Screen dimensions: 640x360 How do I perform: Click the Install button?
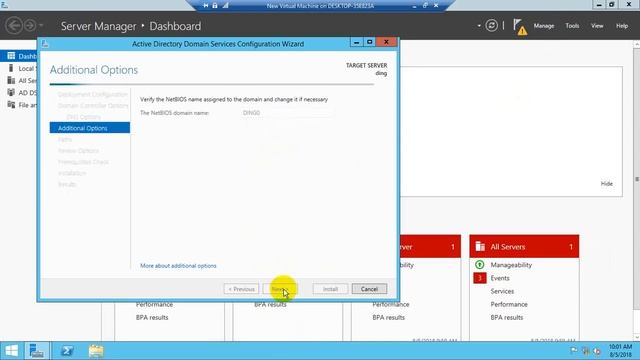point(330,289)
